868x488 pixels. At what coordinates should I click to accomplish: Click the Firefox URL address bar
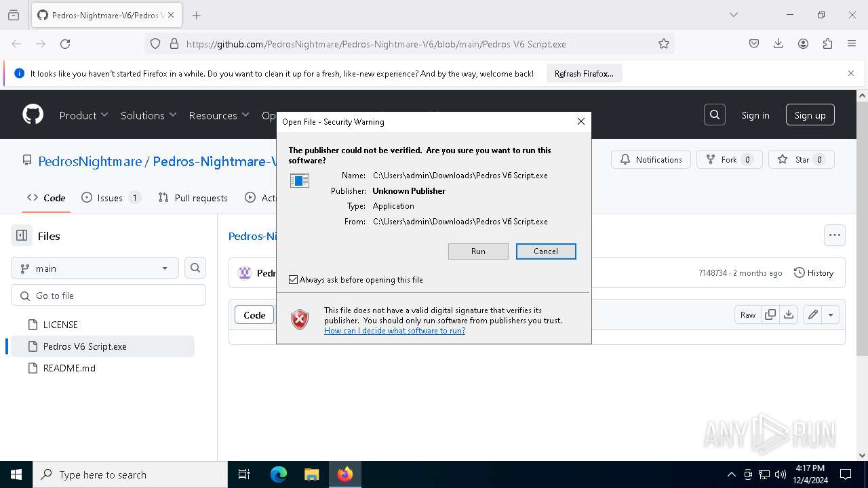(410, 44)
